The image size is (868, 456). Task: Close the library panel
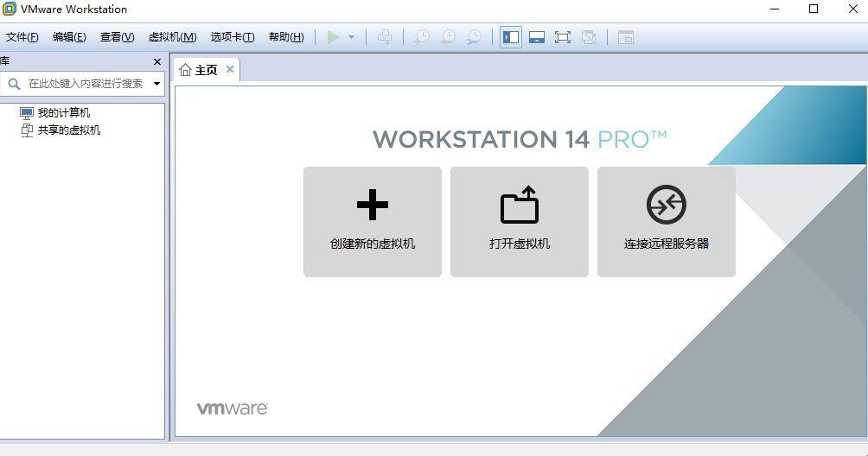coord(157,62)
